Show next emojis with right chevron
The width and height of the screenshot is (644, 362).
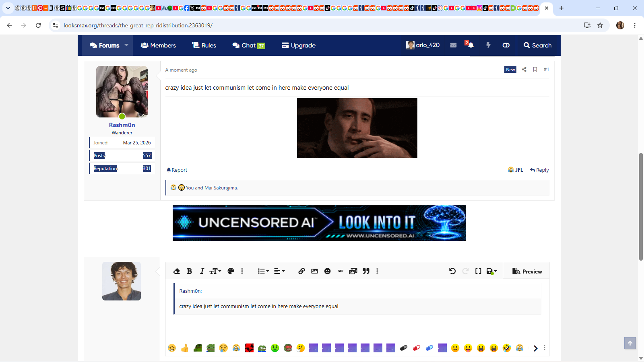click(x=535, y=348)
